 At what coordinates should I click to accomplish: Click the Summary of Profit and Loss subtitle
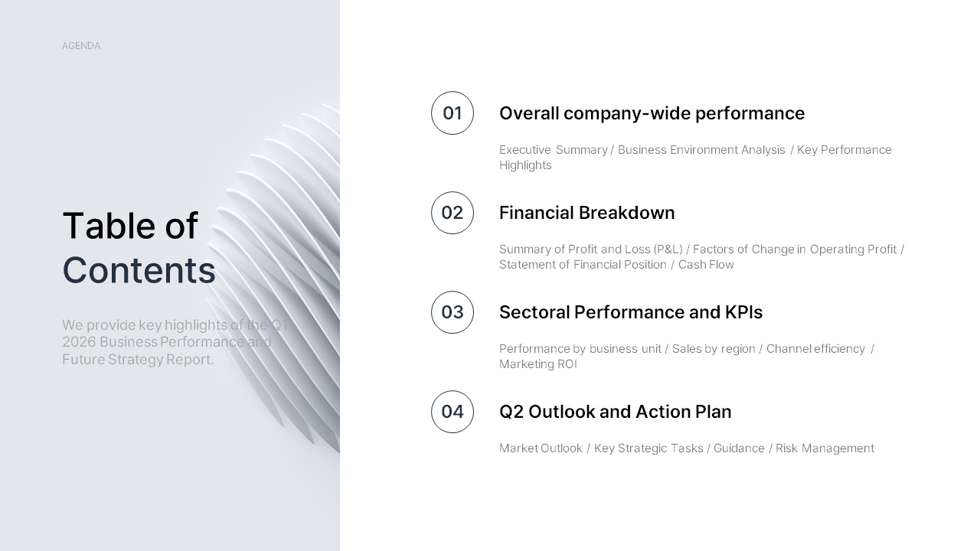[701, 256]
